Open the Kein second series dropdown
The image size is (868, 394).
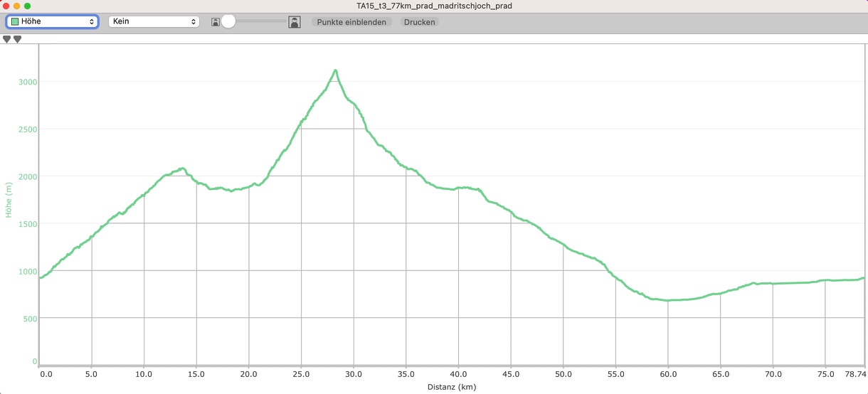[154, 22]
